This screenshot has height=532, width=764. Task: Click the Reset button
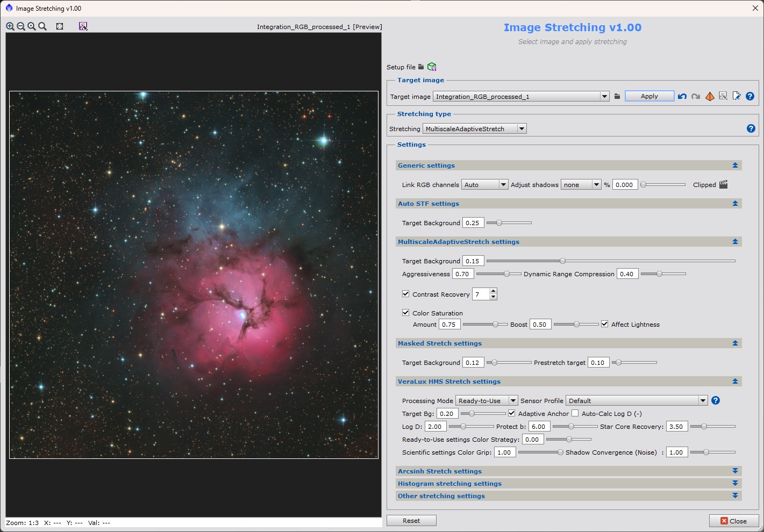point(411,520)
